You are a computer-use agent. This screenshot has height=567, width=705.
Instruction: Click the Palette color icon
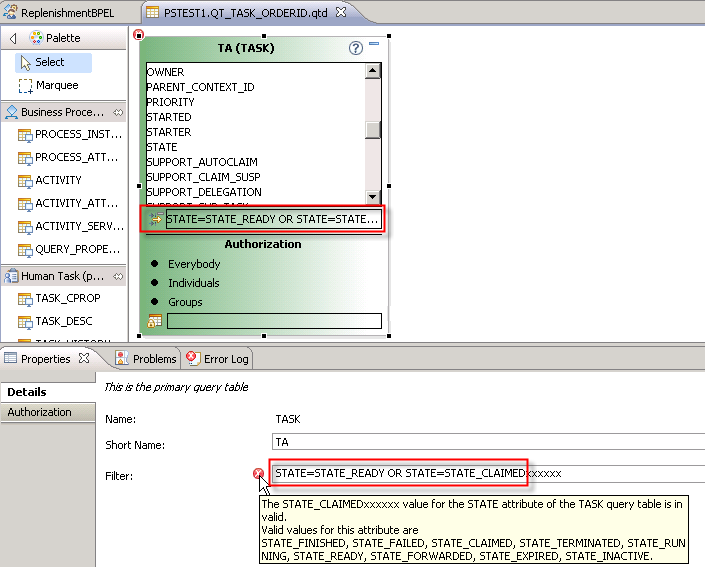tap(36, 38)
